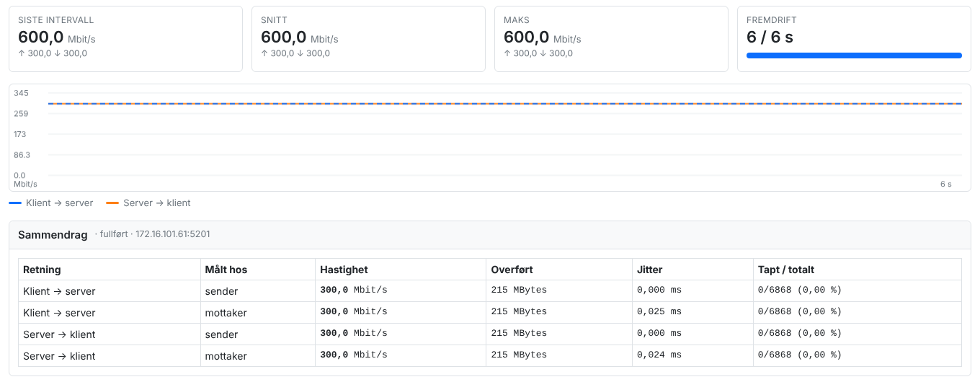Click the dashed throughput line in chart

[504, 104]
